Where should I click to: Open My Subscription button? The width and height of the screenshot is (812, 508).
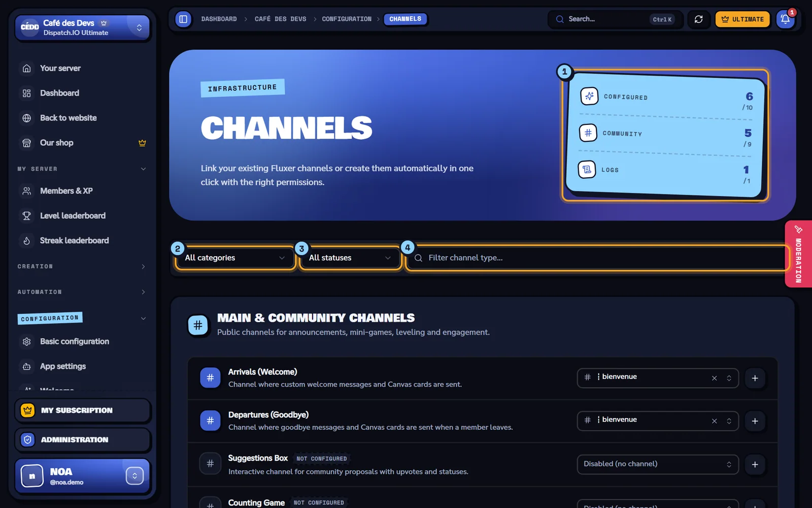(x=82, y=410)
